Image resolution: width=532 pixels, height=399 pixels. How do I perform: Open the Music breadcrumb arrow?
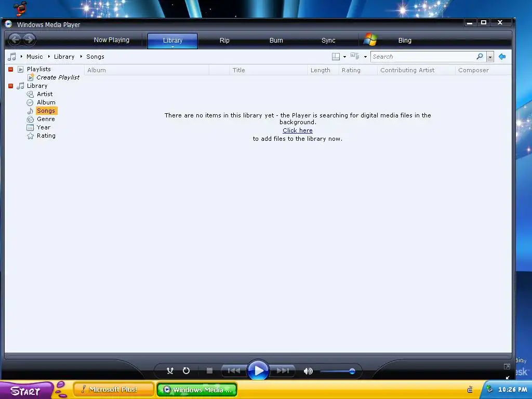click(21, 56)
